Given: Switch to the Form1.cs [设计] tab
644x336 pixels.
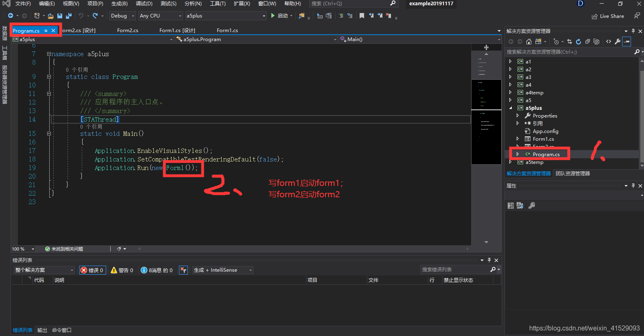Looking at the screenshot, I should pyautogui.click(x=177, y=31).
